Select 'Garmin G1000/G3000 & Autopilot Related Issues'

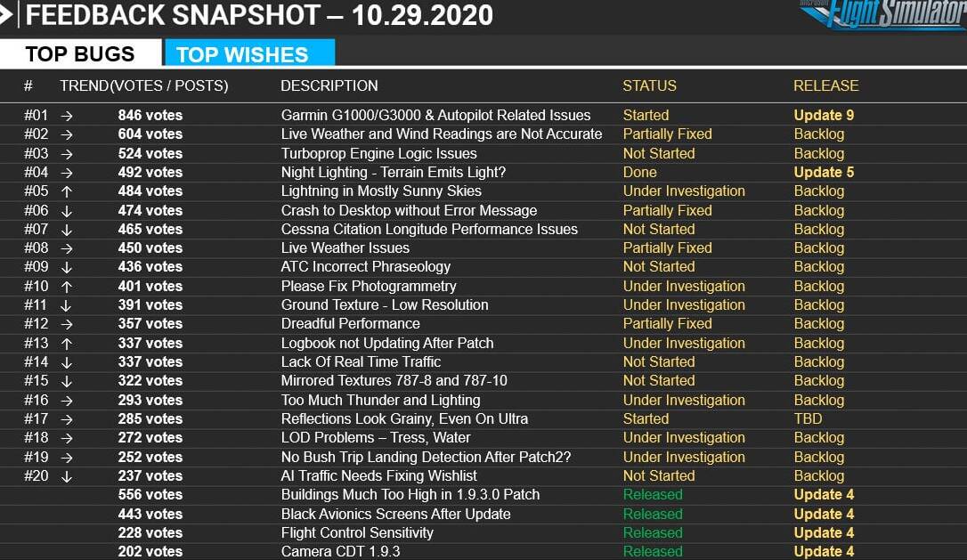click(x=435, y=116)
